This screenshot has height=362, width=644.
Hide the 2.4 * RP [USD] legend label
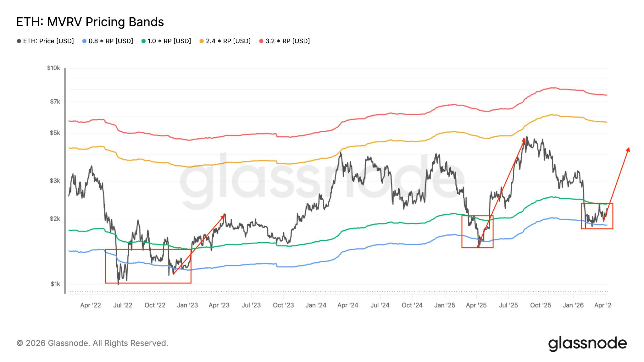point(228,41)
